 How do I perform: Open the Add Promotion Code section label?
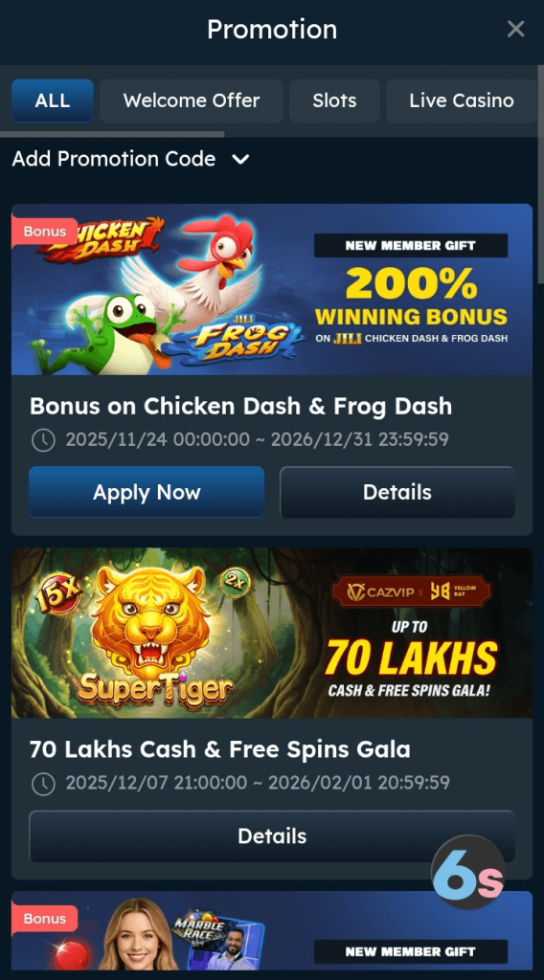[x=114, y=159]
